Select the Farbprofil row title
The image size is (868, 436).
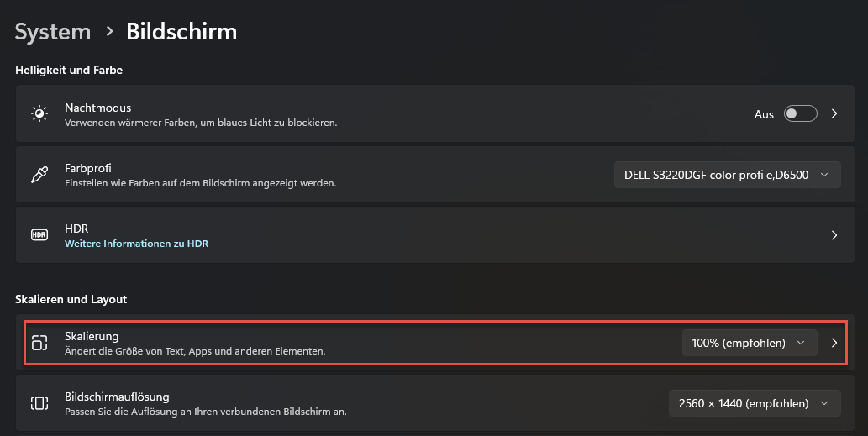tap(89, 168)
